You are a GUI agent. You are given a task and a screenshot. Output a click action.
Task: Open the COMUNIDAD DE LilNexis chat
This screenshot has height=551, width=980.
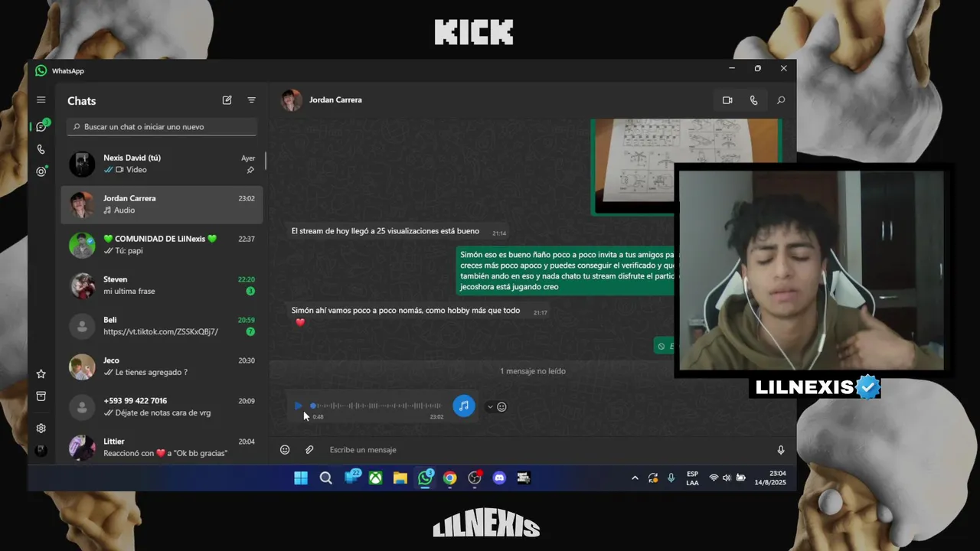162,245
